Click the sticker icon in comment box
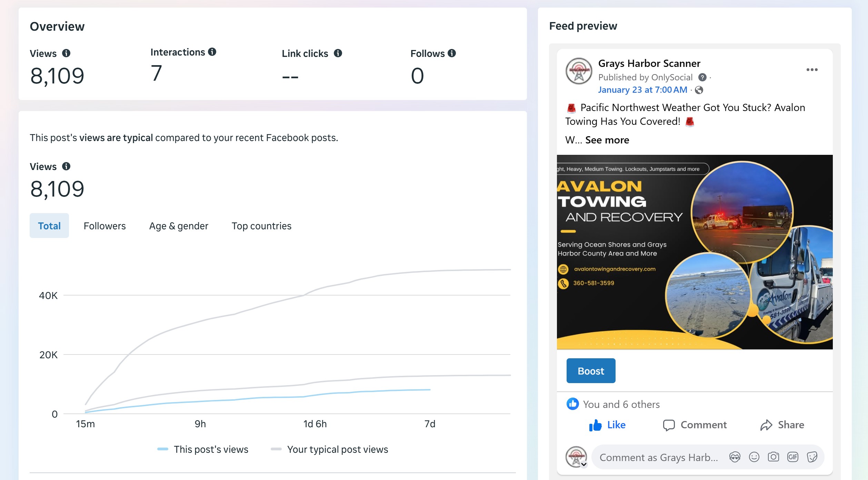 pos(812,457)
